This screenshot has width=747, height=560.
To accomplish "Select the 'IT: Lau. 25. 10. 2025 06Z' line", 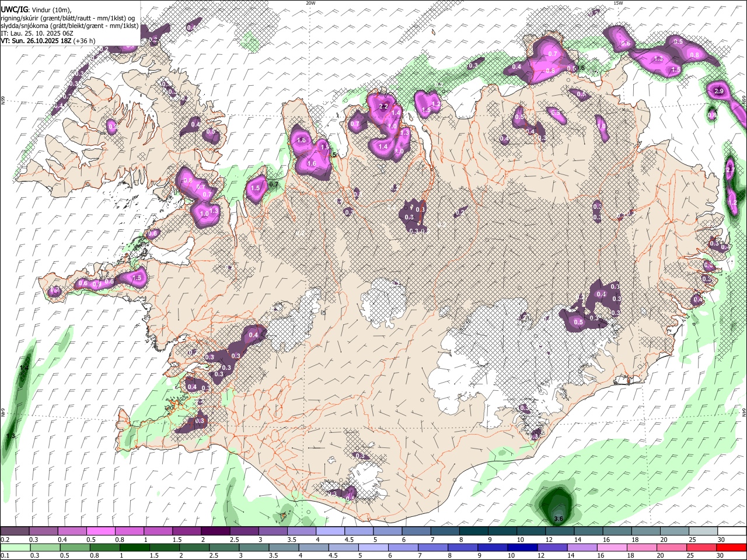I will 37,33.
